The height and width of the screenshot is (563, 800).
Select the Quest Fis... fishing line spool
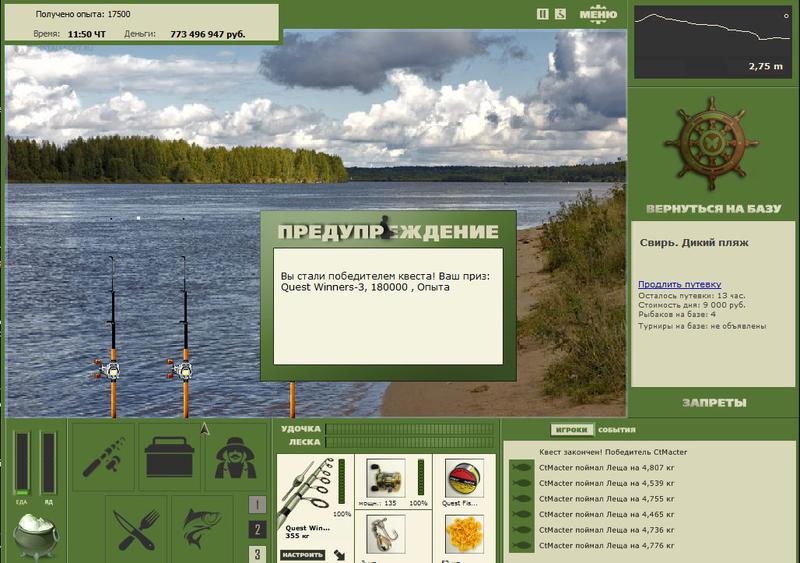tap(464, 477)
